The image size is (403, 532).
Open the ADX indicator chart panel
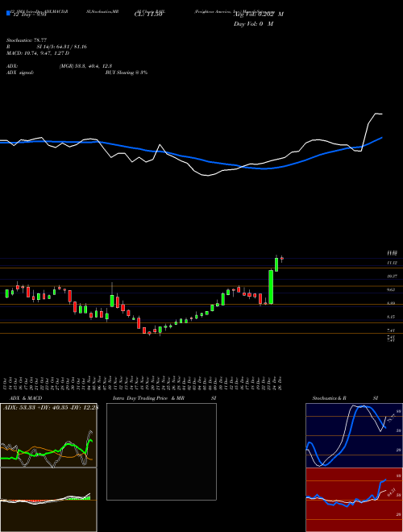click(48, 435)
